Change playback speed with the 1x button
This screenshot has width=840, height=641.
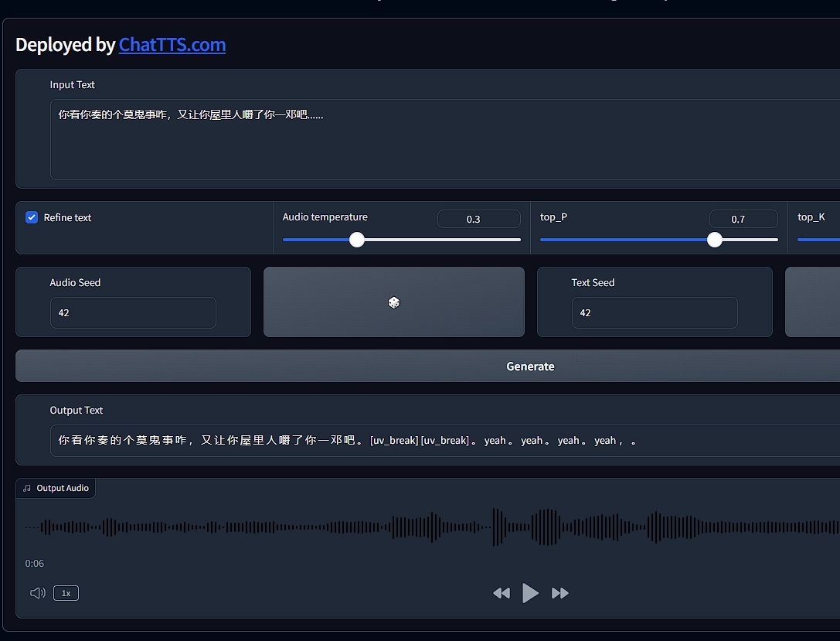click(66, 593)
